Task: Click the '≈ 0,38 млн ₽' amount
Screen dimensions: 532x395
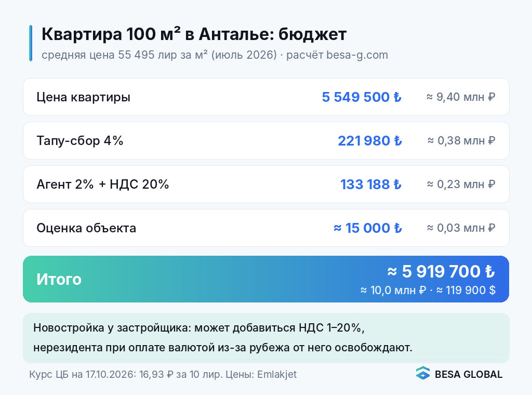Action: (x=461, y=140)
